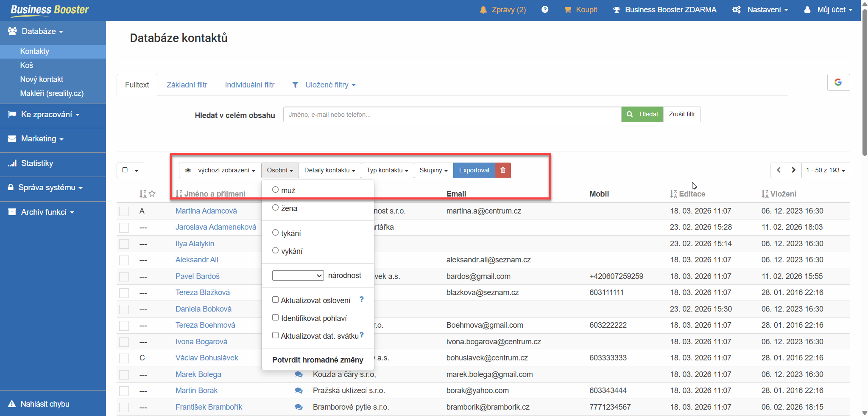The height and width of the screenshot is (416, 868).
Task: Go to next page arrow
Action: pyautogui.click(x=793, y=170)
